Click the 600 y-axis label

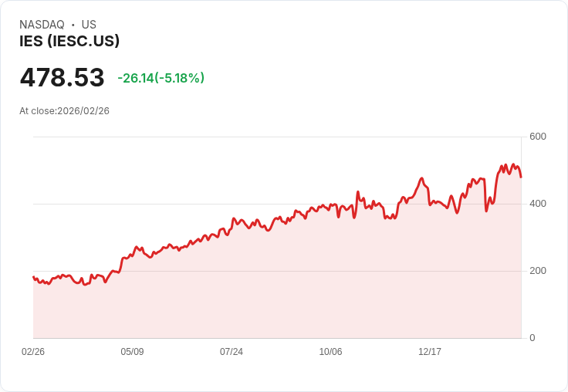point(538,137)
